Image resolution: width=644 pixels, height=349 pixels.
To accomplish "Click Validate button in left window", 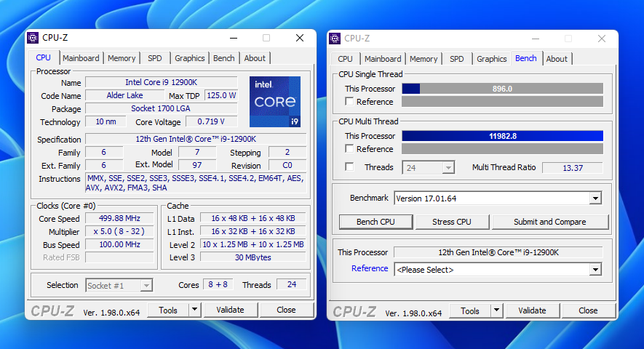I will (x=230, y=310).
